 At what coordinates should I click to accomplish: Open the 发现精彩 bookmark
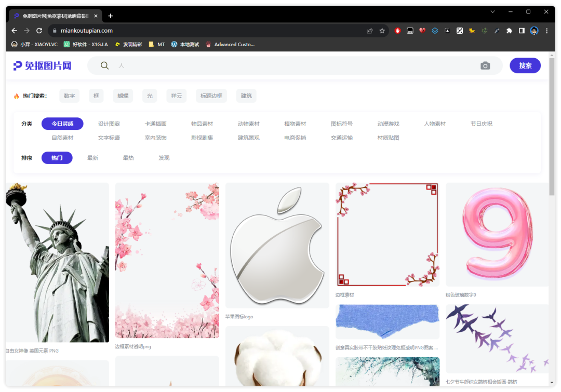click(x=128, y=44)
